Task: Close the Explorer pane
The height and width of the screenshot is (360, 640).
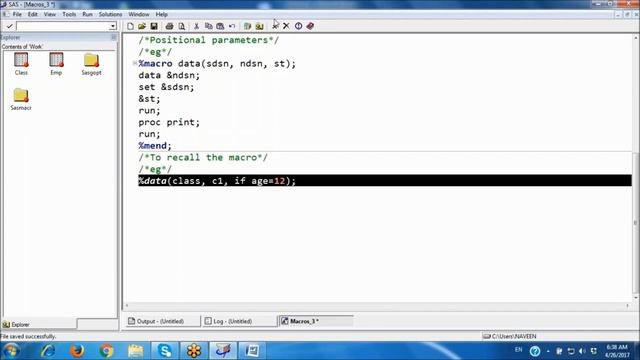Action: coord(114,38)
